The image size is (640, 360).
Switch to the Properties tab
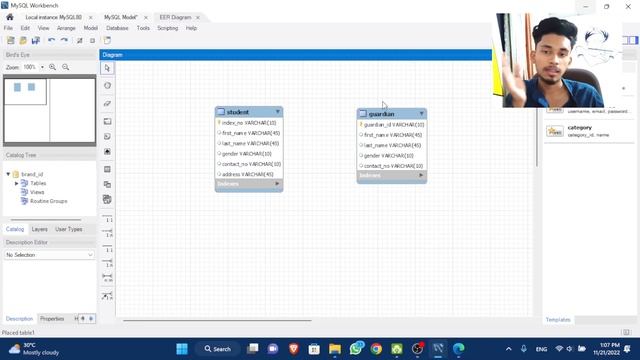click(x=52, y=319)
